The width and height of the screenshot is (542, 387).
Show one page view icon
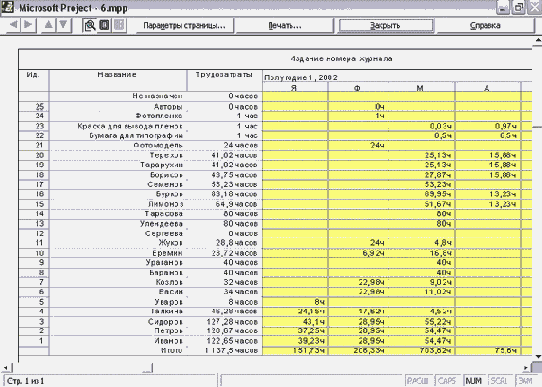(x=104, y=25)
